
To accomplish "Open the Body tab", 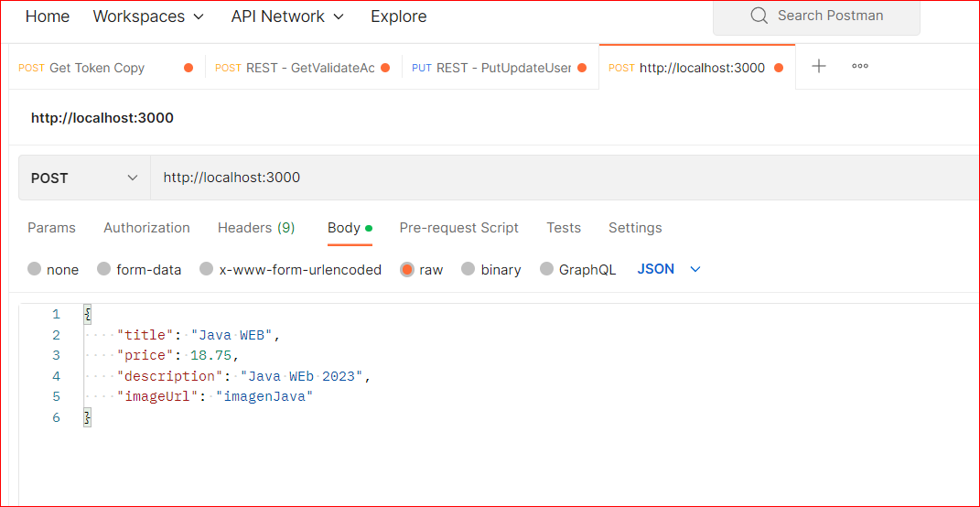I will pyautogui.click(x=350, y=228).
